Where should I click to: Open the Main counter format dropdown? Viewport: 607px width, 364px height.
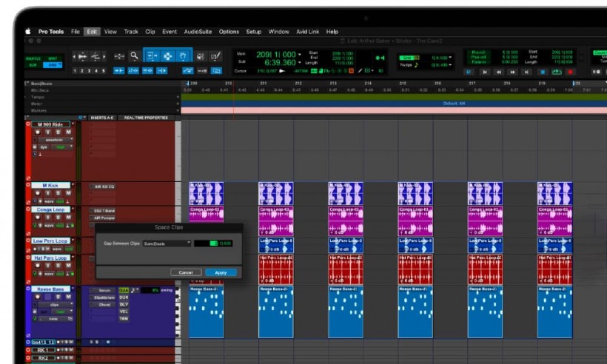coord(300,55)
